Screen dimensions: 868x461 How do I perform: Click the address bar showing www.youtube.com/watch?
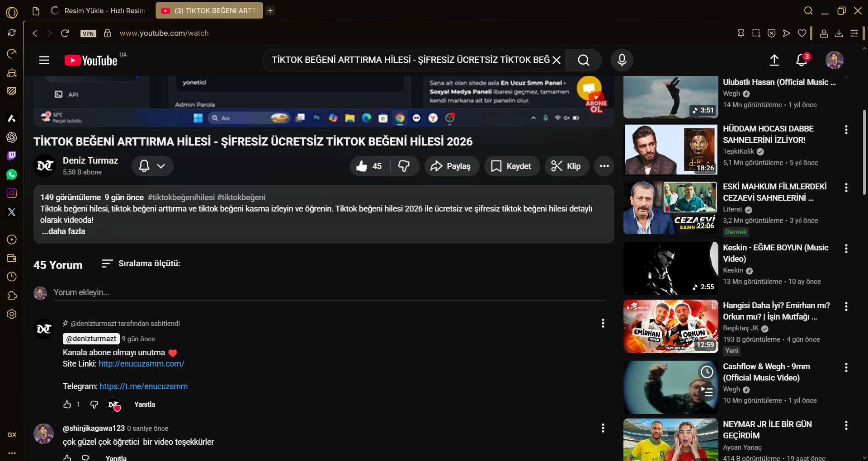coord(164,33)
